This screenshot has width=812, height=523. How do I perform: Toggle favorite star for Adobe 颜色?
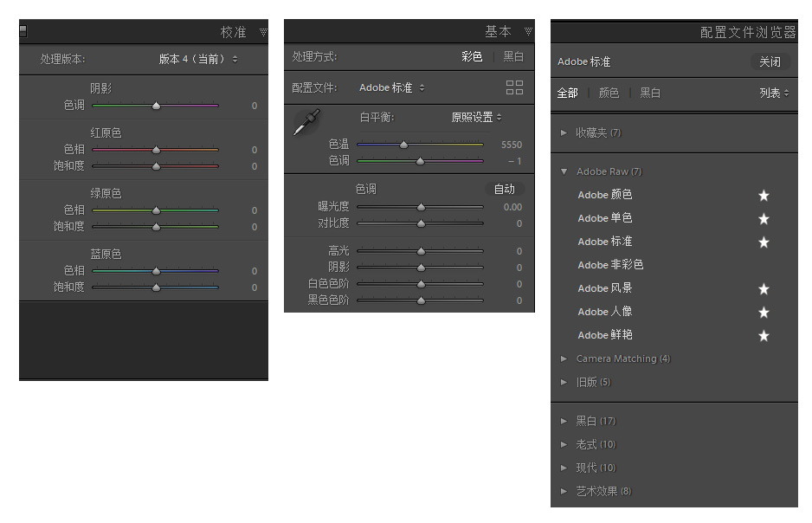click(x=764, y=195)
